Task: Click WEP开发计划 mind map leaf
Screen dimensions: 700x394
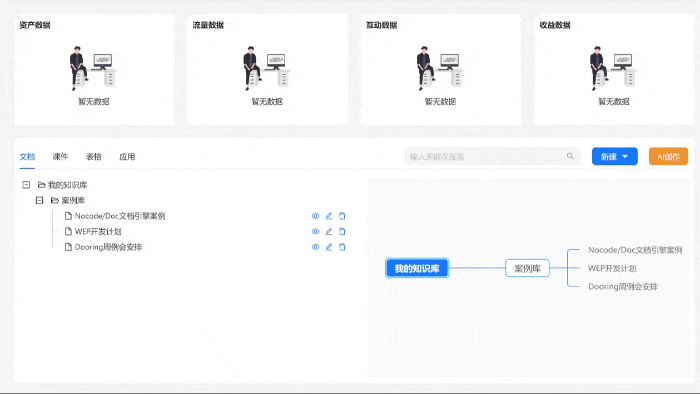Action: pyautogui.click(x=612, y=268)
